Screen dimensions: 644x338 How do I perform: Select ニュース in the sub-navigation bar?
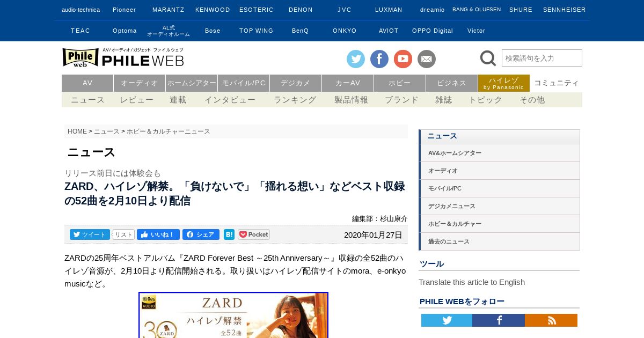pyautogui.click(x=88, y=100)
